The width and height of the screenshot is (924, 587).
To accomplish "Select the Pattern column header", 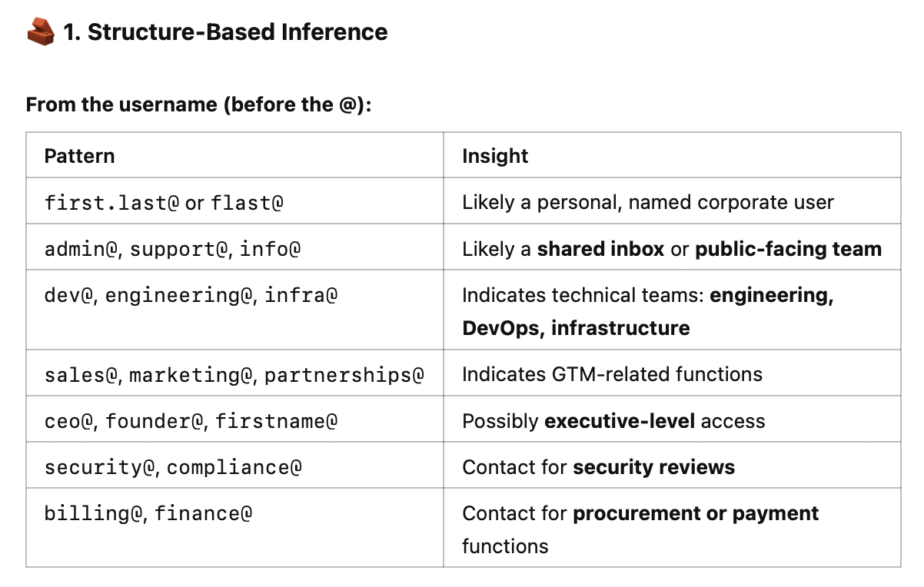I will click(x=79, y=156).
